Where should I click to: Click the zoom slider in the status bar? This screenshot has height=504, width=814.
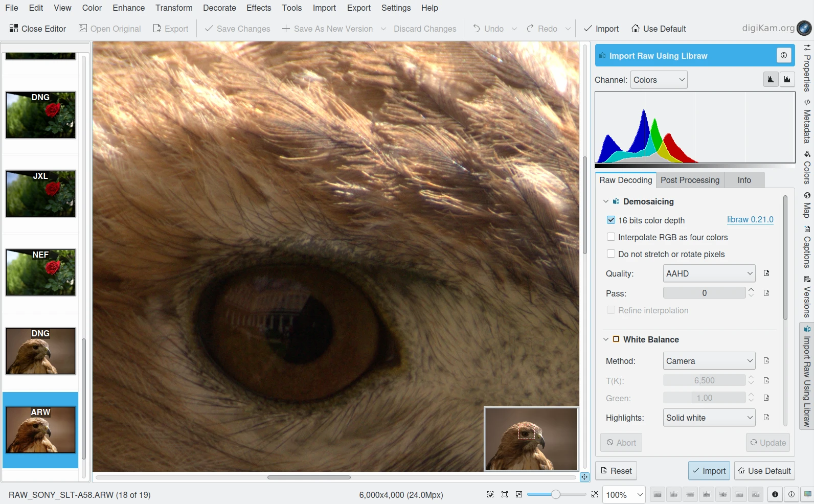click(x=556, y=494)
